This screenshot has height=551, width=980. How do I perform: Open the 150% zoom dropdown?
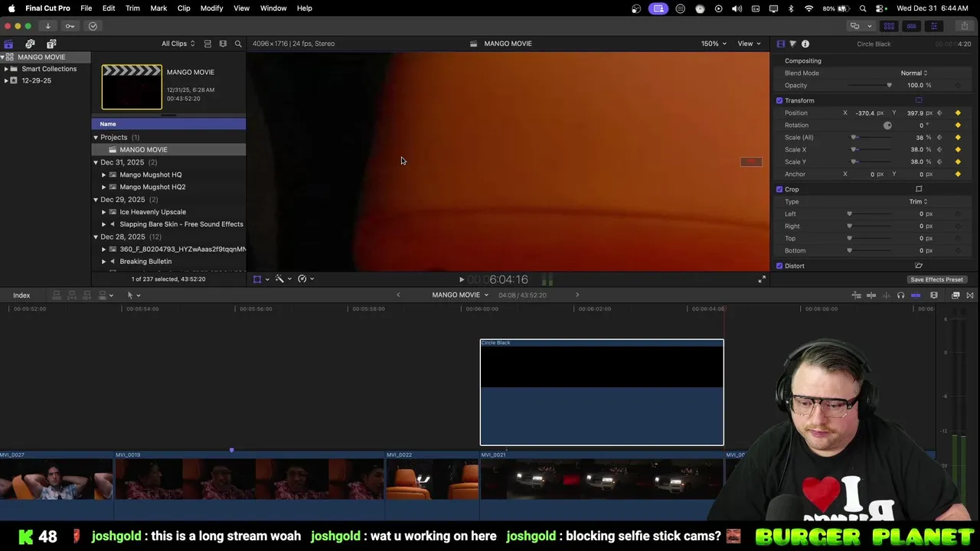714,44
